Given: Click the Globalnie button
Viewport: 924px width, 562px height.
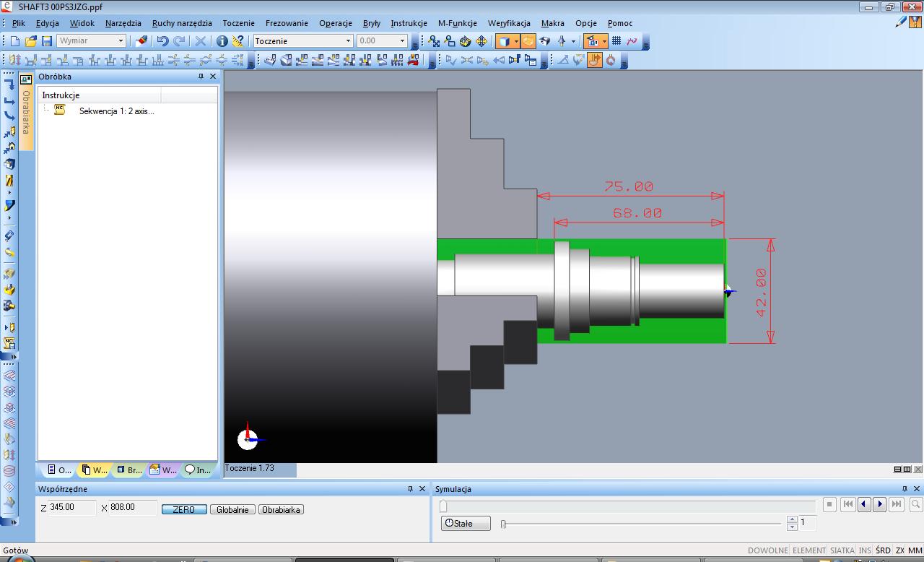Looking at the screenshot, I should pos(232,509).
